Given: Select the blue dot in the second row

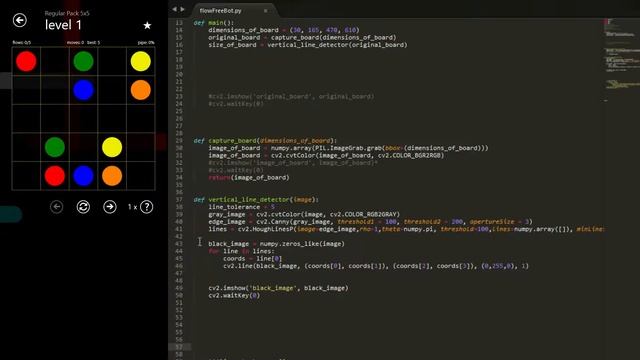Looking at the screenshot, I should (x=83, y=90).
